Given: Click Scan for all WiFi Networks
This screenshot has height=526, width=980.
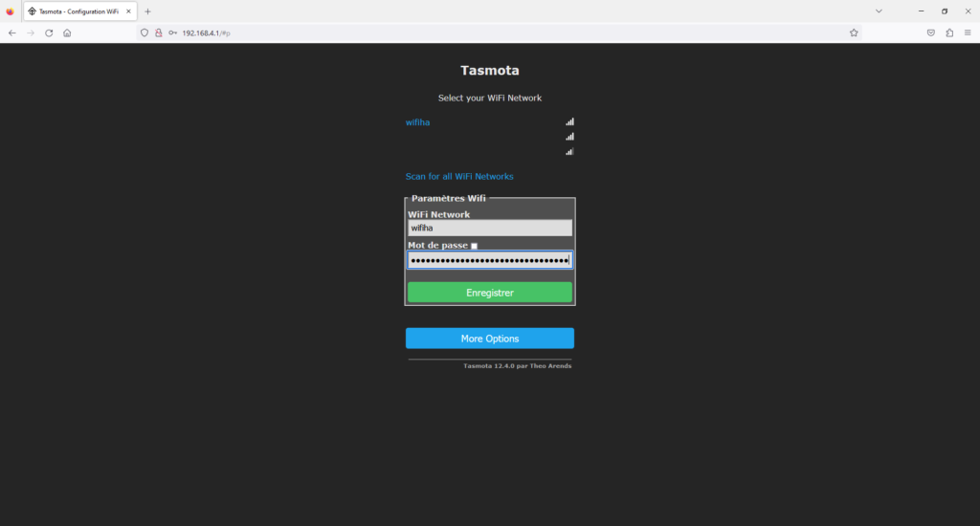Looking at the screenshot, I should (459, 176).
